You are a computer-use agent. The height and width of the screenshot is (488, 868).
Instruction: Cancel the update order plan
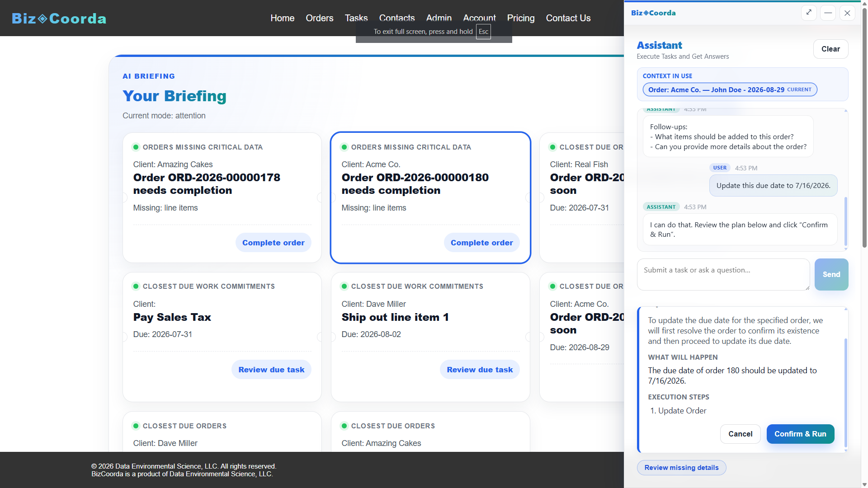pos(740,434)
